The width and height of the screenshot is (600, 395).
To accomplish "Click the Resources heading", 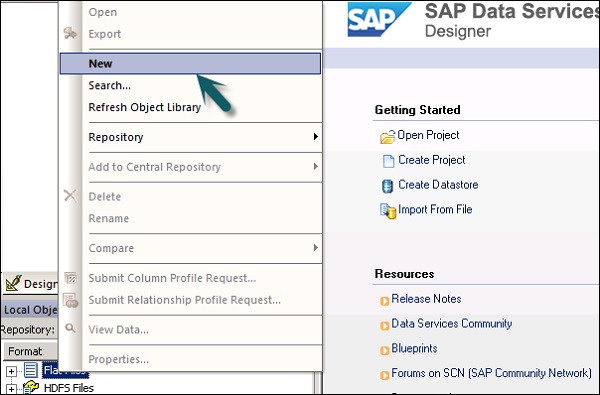I will (x=404, y=274).
